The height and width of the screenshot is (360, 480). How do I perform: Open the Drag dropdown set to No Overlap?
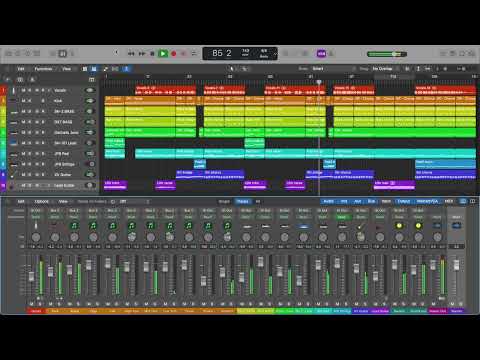pos(387,69)
